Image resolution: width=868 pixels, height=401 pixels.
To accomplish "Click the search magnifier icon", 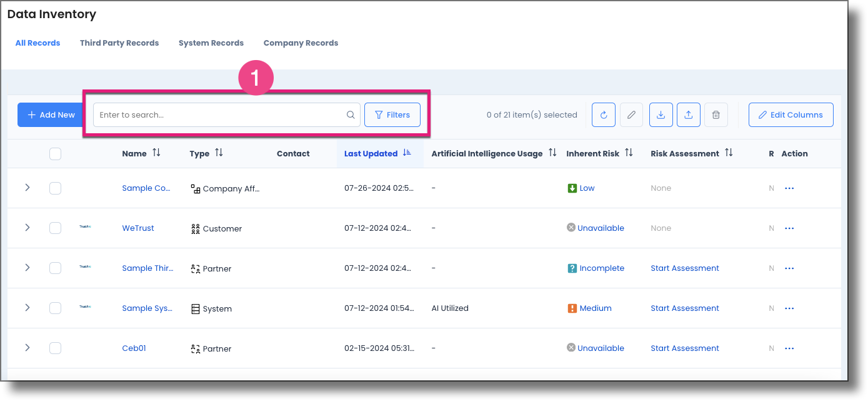I will (x=350, y=114).
